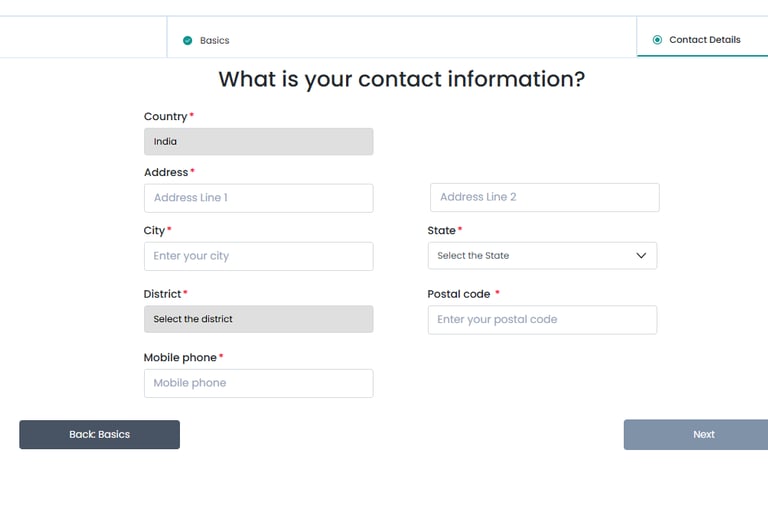
Task: Click the Postal code field label
Action: pos(459,294)
